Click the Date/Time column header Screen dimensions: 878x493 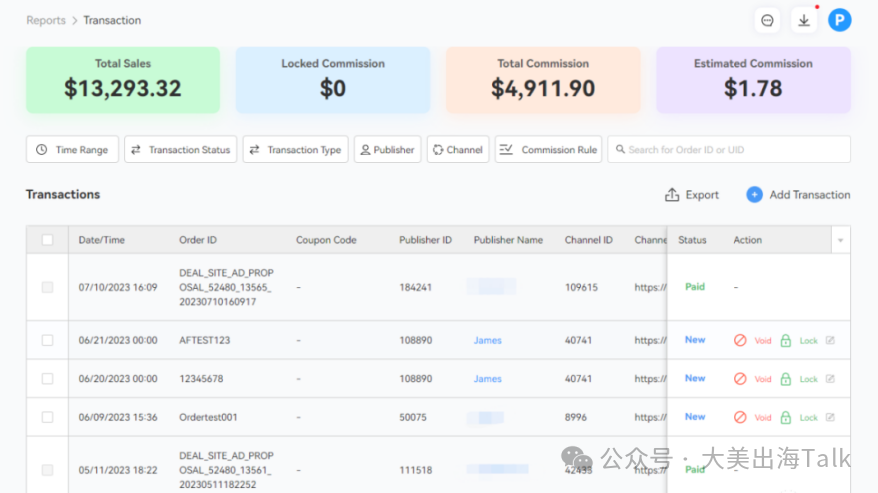point(101,240)
